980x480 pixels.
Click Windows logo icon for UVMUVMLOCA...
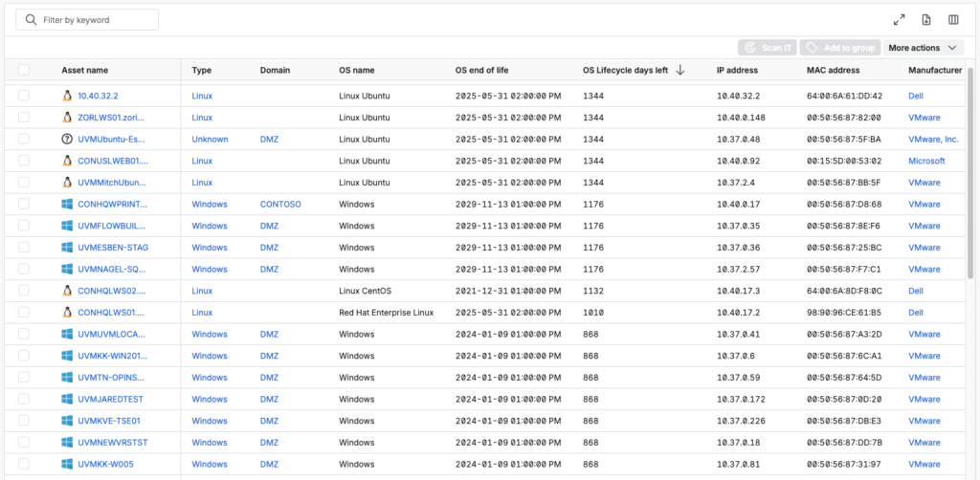point(67,334)
